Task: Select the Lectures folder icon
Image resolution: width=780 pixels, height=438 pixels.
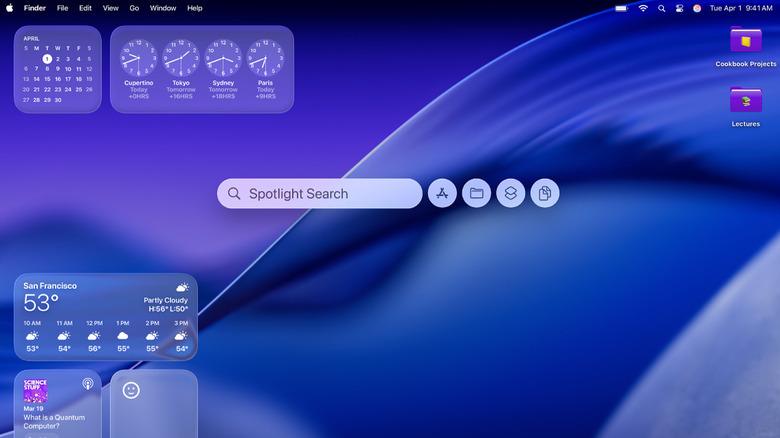Action: 746,100
